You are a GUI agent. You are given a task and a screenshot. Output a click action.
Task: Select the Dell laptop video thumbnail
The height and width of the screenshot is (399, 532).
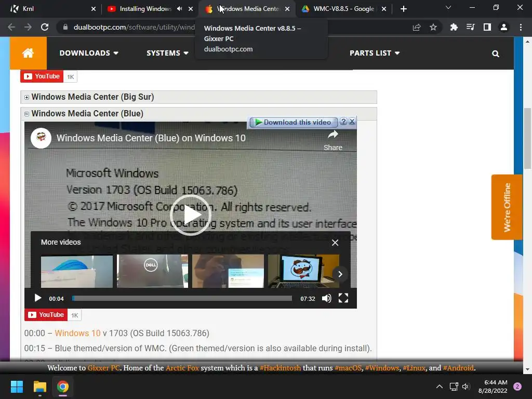click(x=152, y=271)
